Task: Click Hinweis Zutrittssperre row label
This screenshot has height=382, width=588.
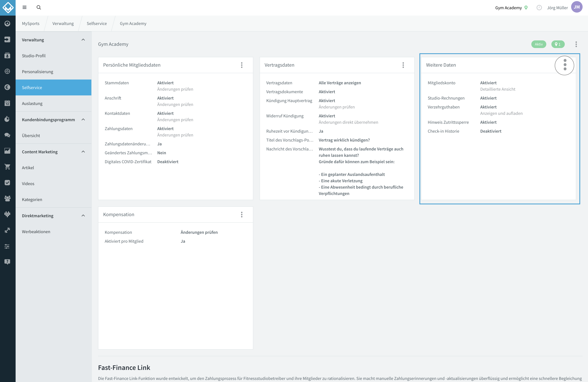Action: (x=448, y=122)
